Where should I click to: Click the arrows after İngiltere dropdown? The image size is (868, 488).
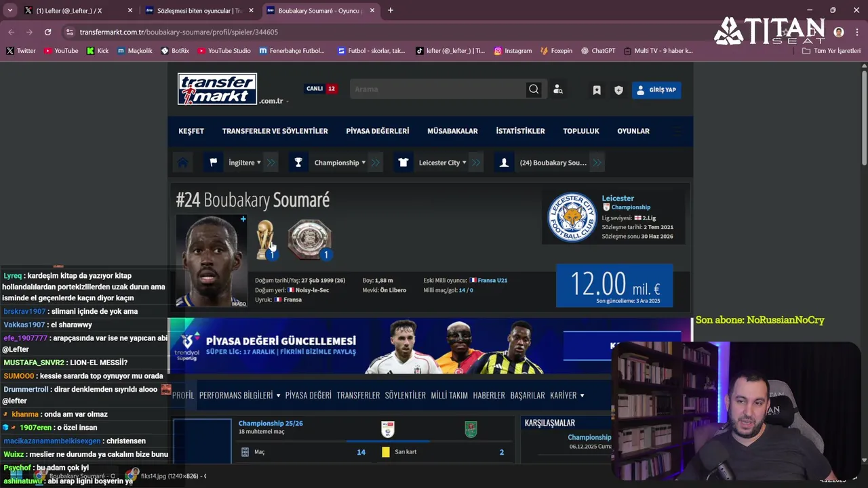tap(271, 163)
